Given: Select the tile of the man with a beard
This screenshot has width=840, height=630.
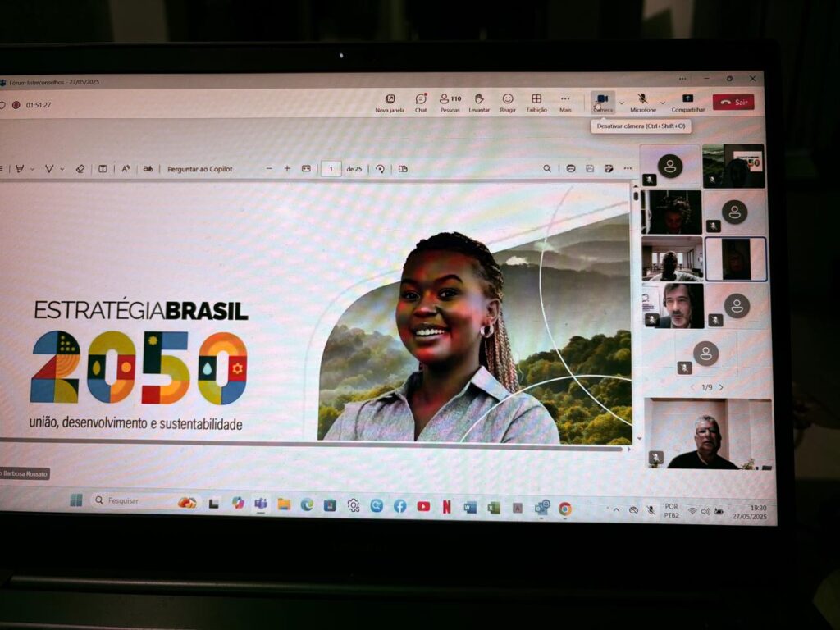Looking at the screenshot, I should click(673, 306).
